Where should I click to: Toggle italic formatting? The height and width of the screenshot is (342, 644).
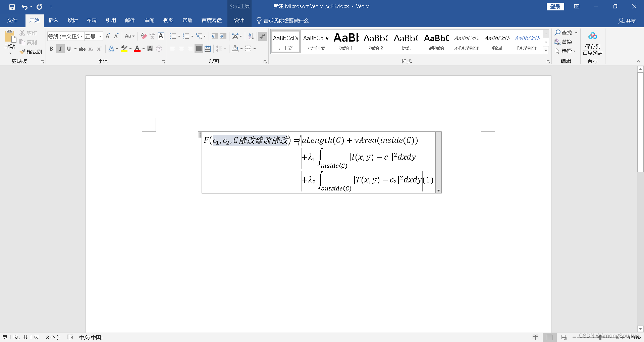60,49
